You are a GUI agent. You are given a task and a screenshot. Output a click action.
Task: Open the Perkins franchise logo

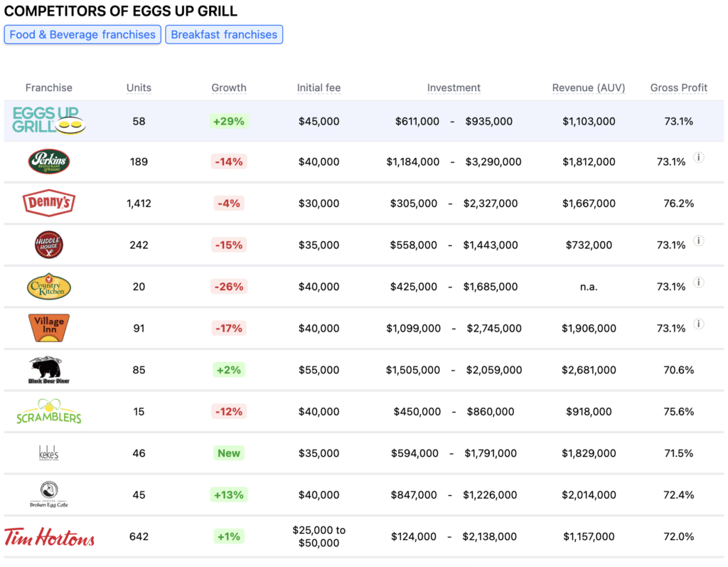[49, 161]
